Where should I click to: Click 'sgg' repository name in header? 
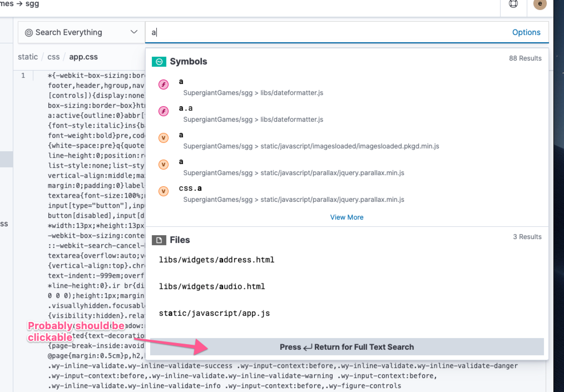point(32,4)
